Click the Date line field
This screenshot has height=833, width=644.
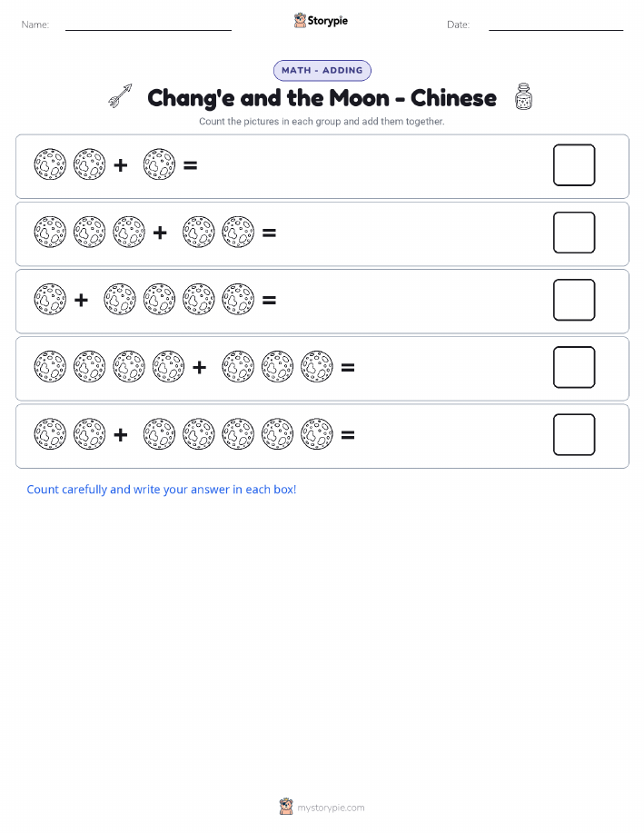point(556,25)
